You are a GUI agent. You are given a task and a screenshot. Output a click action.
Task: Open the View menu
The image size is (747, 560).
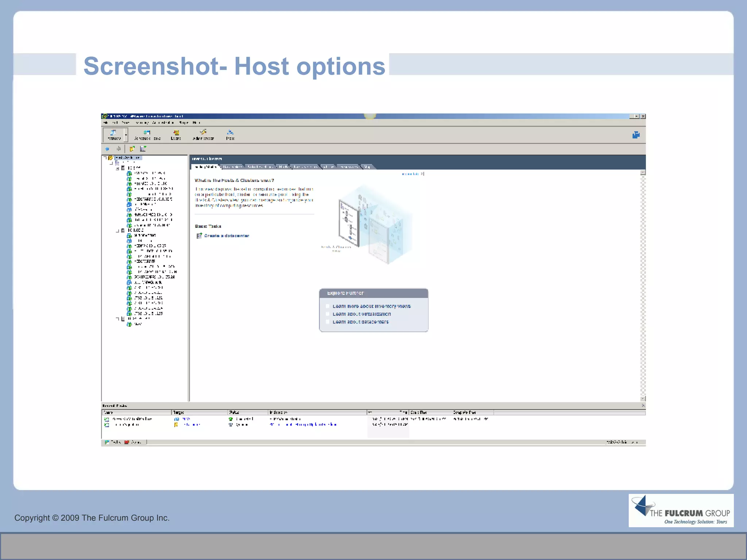(x=125, y=123)
